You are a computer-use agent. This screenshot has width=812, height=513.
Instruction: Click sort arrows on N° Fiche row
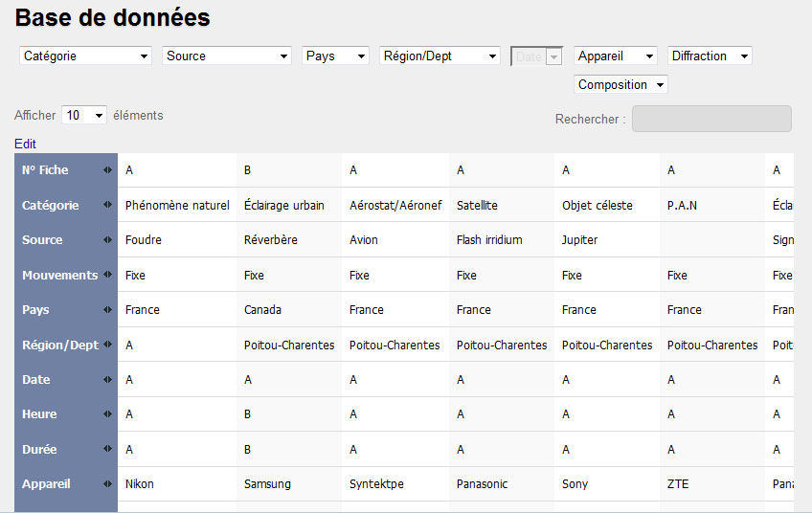[x=108, y=170]
